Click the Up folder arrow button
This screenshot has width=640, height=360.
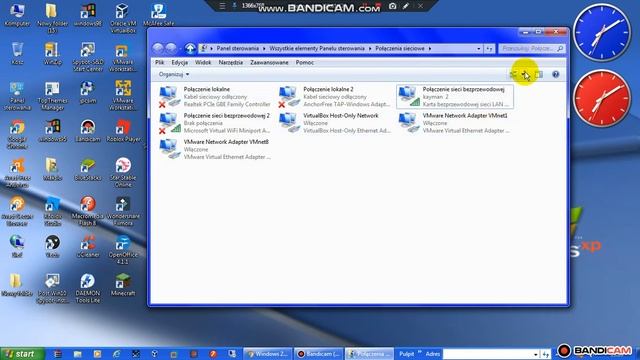[190, 49]
